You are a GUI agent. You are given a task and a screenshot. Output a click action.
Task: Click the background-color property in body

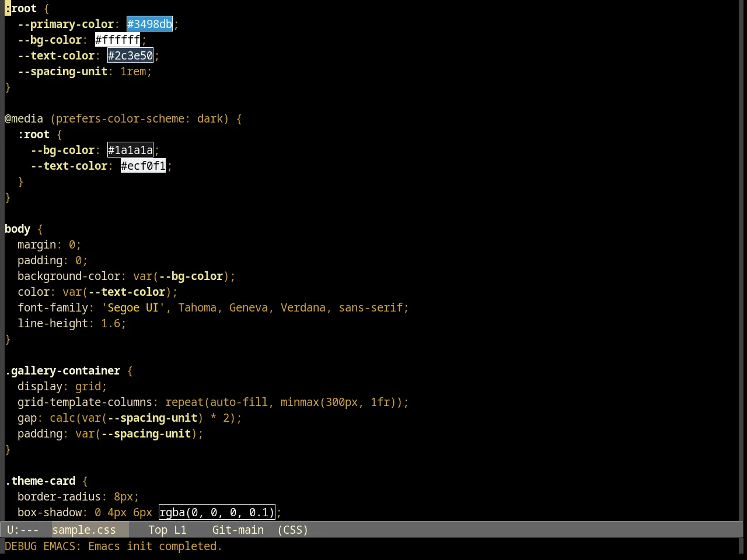pyautogui.click(x=69, y=276)
